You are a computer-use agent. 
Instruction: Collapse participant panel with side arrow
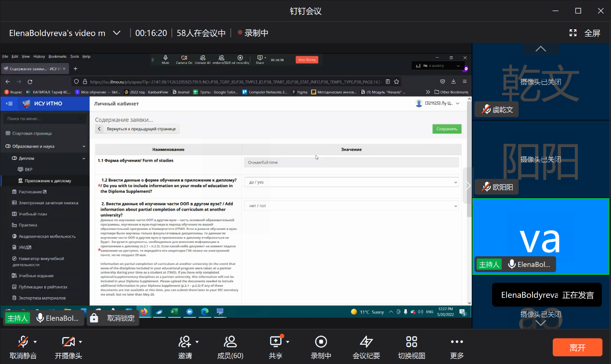tap(468, 185)
